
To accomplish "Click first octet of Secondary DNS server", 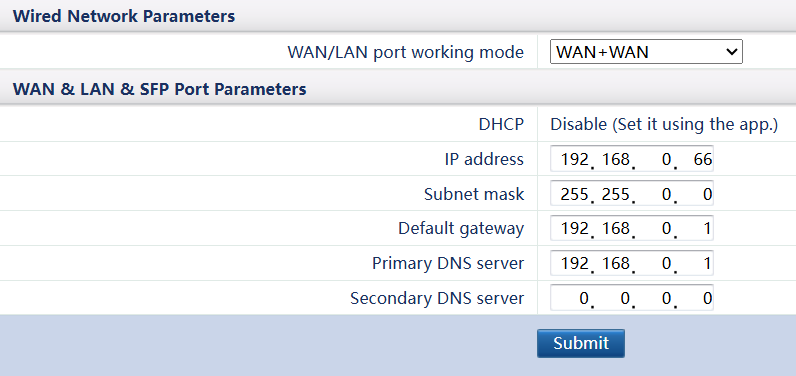I will coord(571,298).
